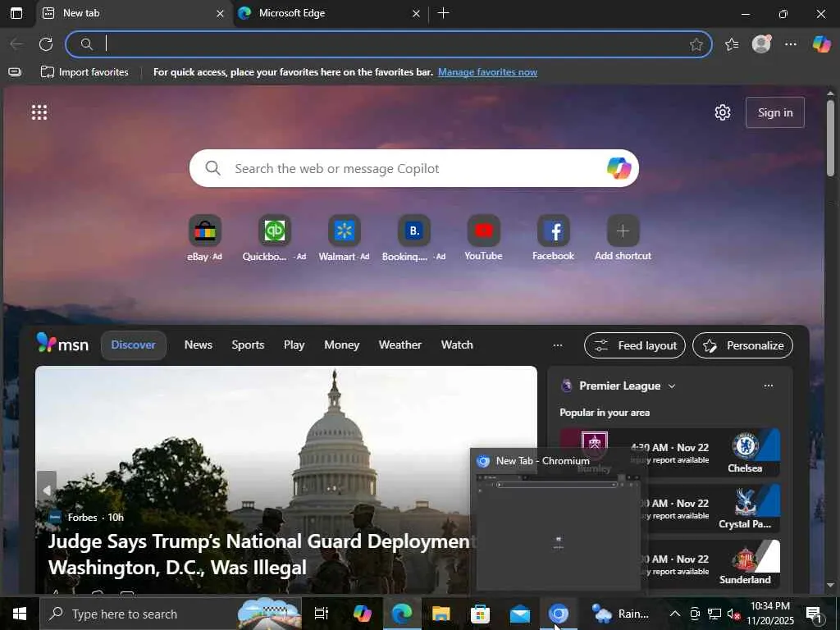Go to previous story arrow
The width and height of the screenshot is (840, 630).
pyautogui.click(x=47, y=490)
